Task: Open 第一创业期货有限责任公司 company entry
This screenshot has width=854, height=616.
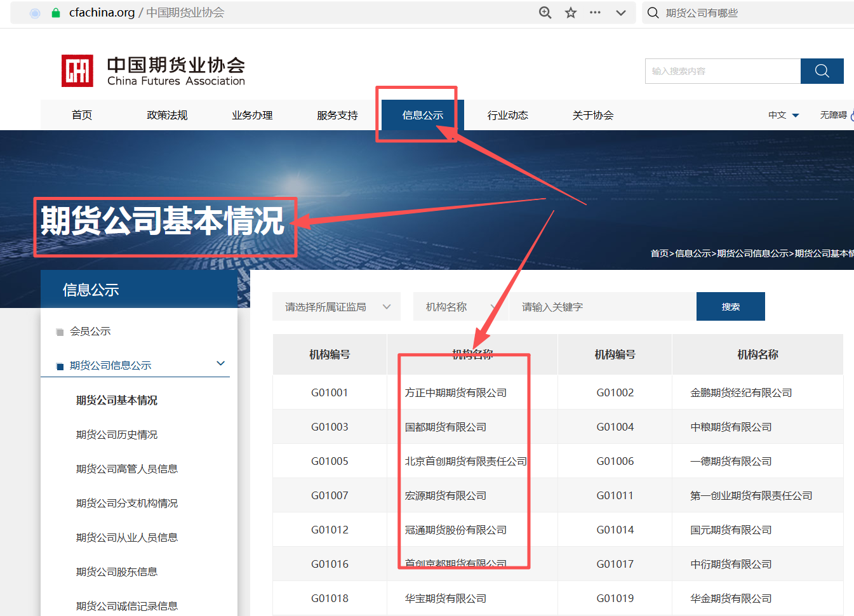Action: pyautogui.click(x=751, y=495)
